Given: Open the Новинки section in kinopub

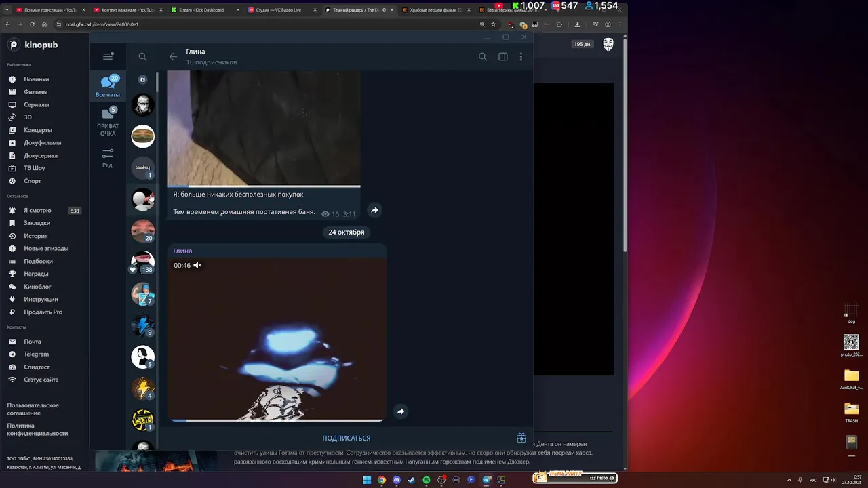Looking at the screenshot, I should (36, 79).
